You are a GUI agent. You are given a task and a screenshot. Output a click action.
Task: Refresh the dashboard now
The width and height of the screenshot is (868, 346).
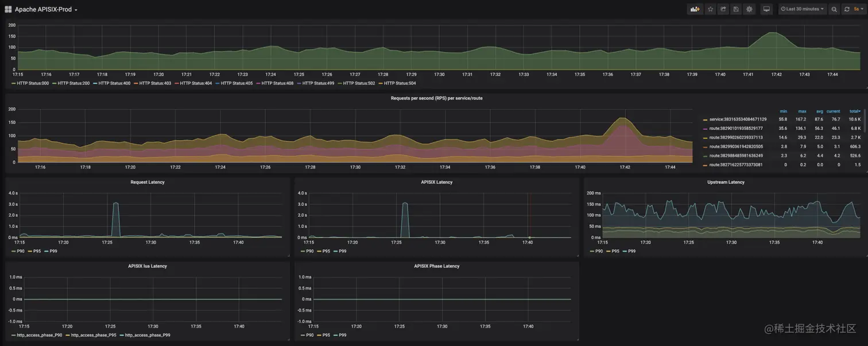[x=847, y=9]
